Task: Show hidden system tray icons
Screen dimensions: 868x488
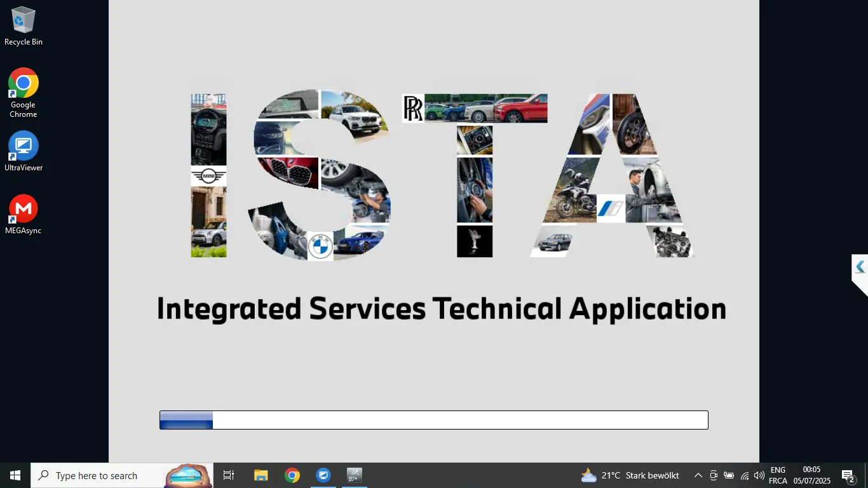Action: (698, 475)
